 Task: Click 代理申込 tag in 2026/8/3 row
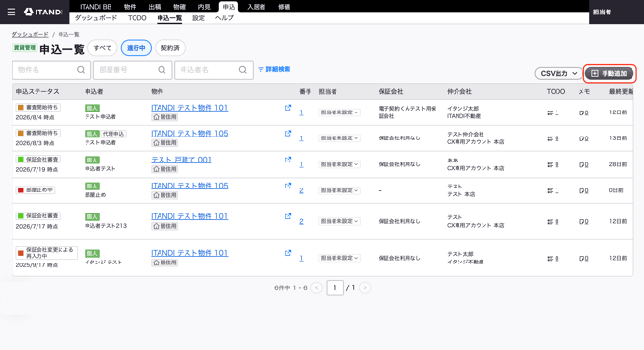tap(113, 134)
